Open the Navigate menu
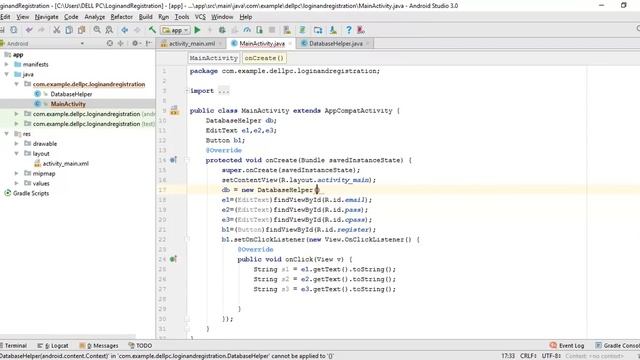 [x=47, y=17]
